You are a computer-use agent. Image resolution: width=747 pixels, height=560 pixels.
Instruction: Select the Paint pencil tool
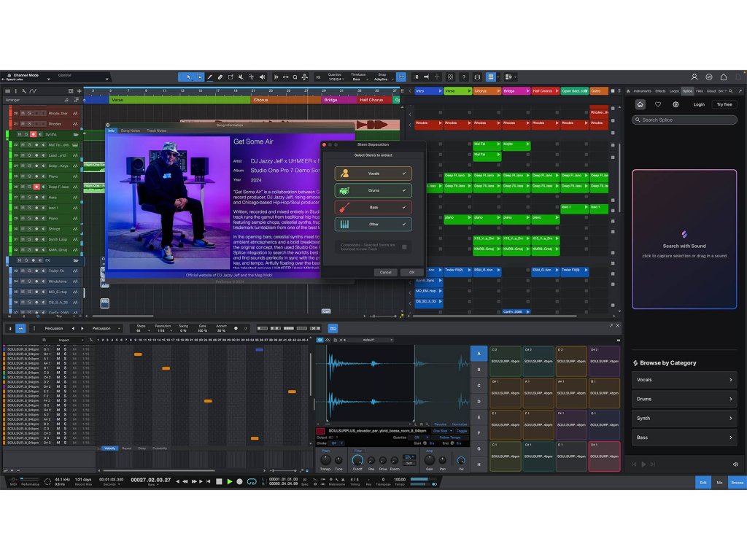coord(209,77)
